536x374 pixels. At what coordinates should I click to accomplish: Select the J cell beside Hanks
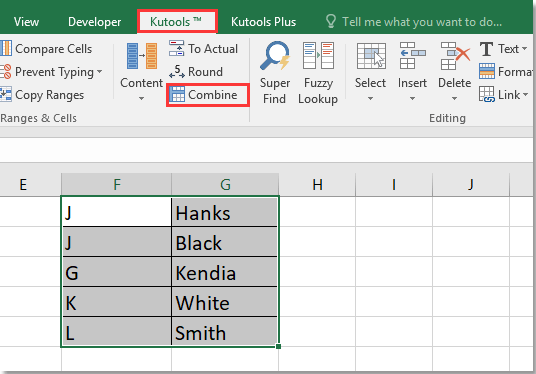pos(117,212)
